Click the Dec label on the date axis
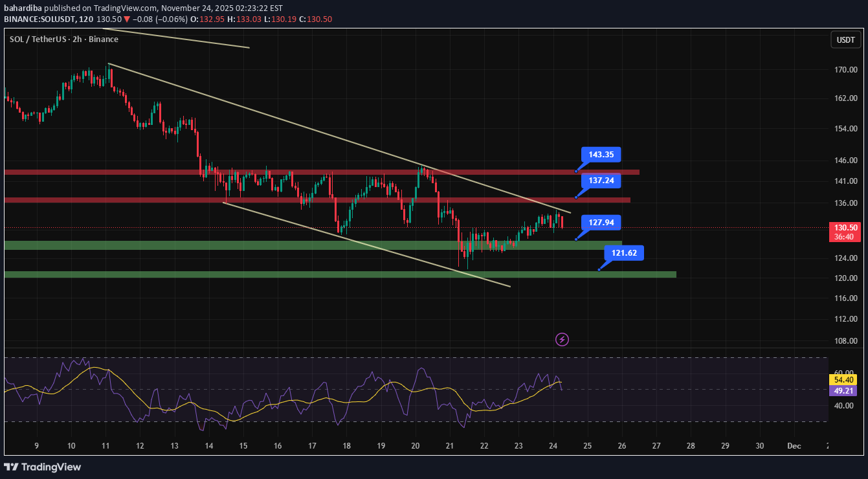Screen dimensions: 868x479 794,447
